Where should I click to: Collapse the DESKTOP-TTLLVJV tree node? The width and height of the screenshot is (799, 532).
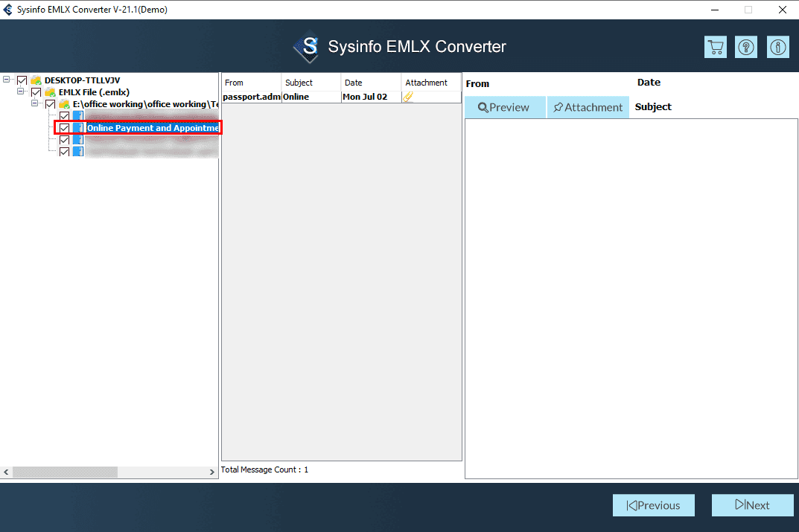click(6, 80)
